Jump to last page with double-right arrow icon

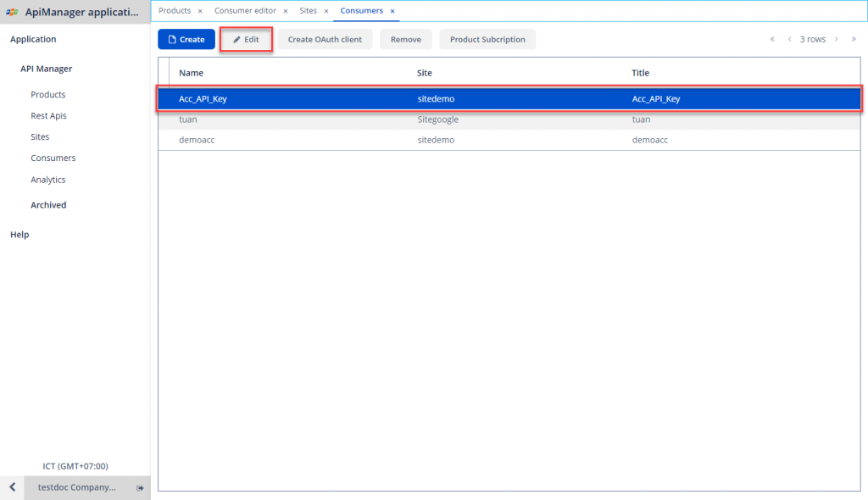pos(854,39)
